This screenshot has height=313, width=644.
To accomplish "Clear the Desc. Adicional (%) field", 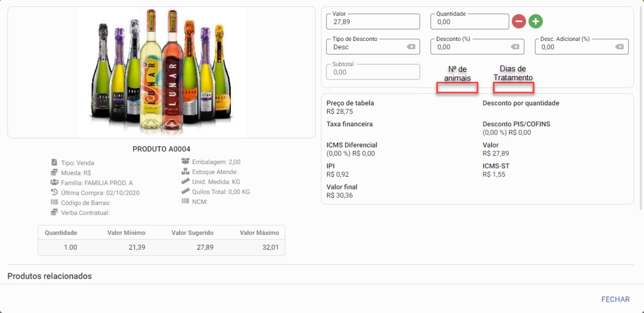I will pos(619,47).
